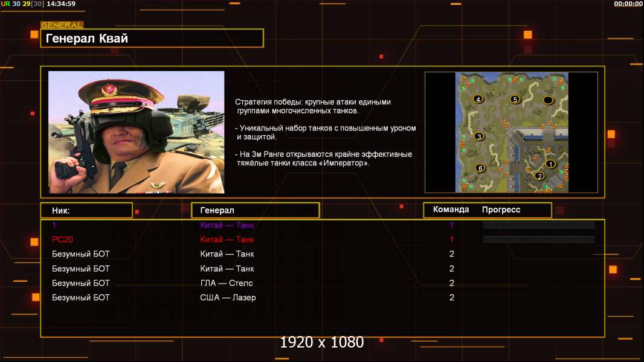This screenshot has width=644, height=362.
Task: Click the gray '[30]' counter at top
Action: [38, 4]
